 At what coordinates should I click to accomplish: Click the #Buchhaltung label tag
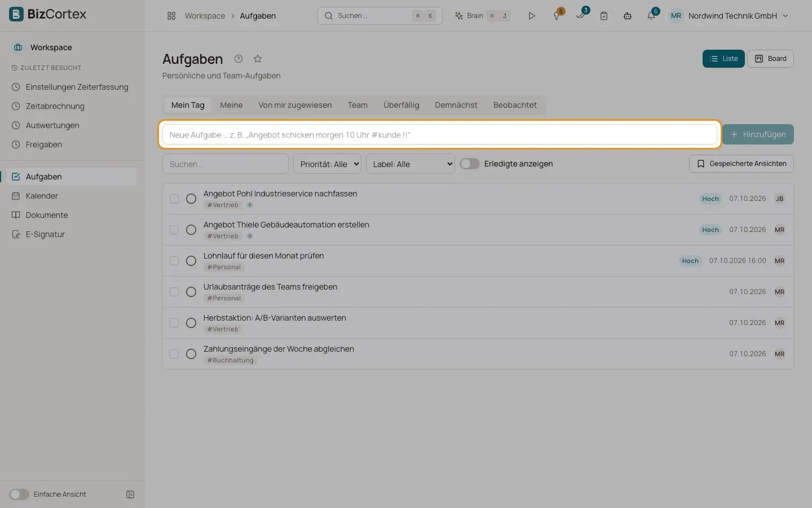[231, 360]
